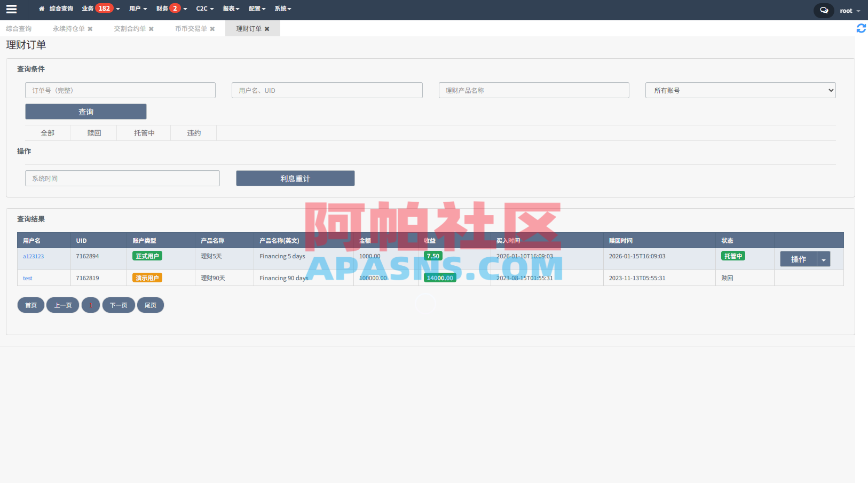Screen dimensions: 868x483
Task: Open the hamburger sidebar menu
Action: pos(11,9)
